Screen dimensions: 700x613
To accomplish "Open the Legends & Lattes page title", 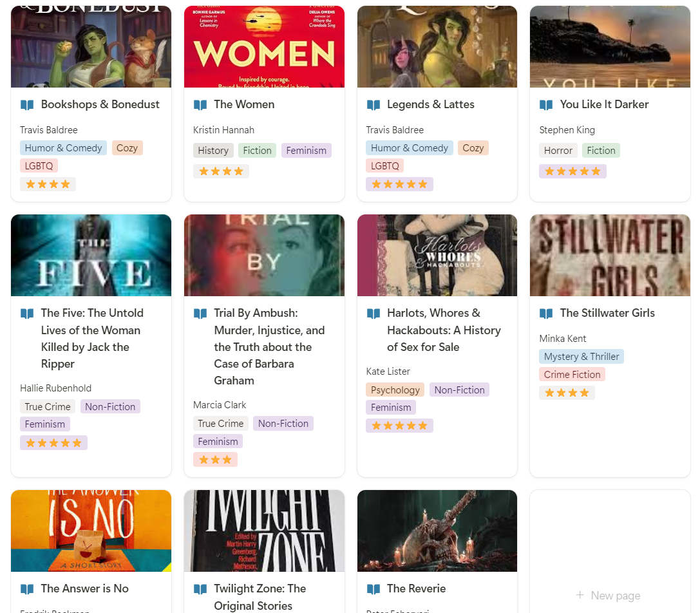I will tap(431, 104).
